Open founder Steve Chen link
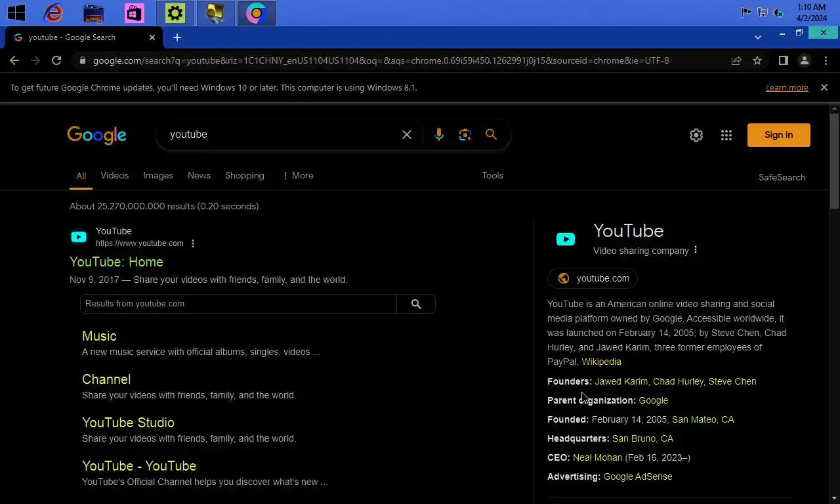Screen dimensions: 840x504 click(732, 381)
